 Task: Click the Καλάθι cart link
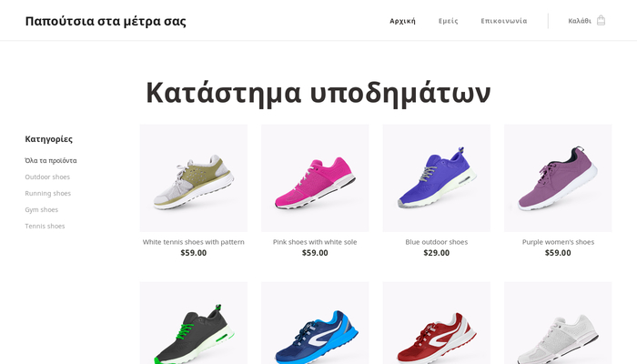click(x=580, y=21)
